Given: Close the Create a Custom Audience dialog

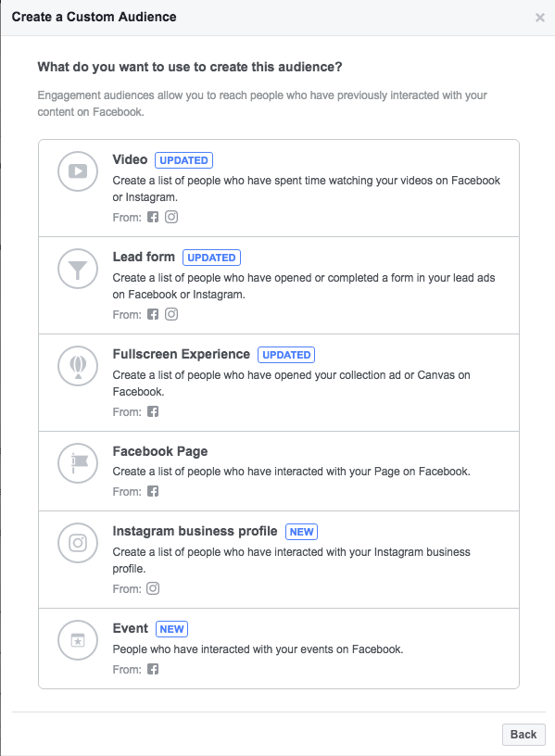Looking at the screenshot, I should [540, 18].
